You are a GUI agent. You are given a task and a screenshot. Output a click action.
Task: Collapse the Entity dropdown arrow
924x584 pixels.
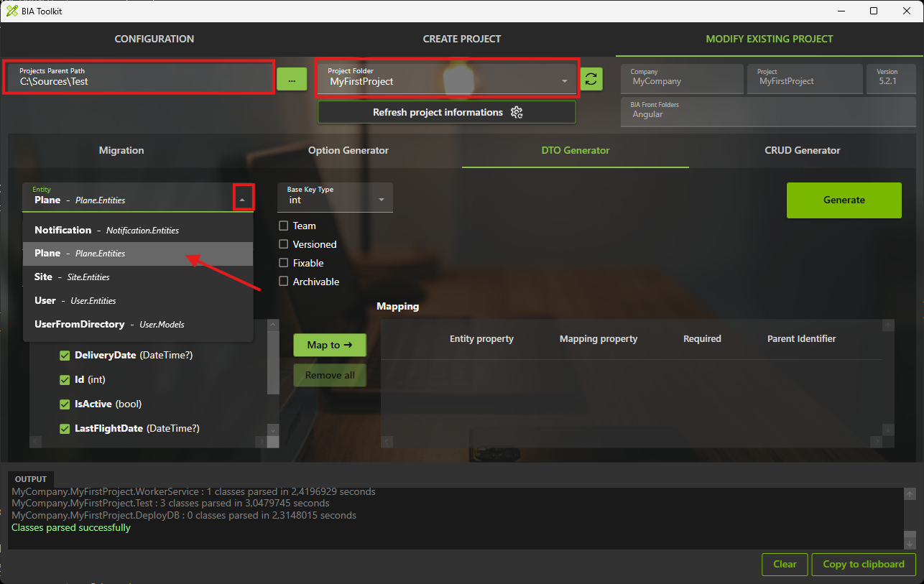(244, 200)
